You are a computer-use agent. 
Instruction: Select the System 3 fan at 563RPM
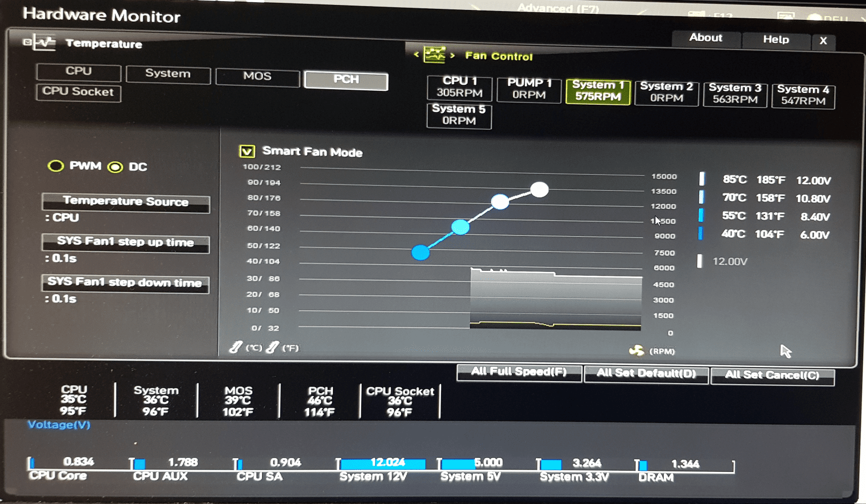tap(735, 94)
